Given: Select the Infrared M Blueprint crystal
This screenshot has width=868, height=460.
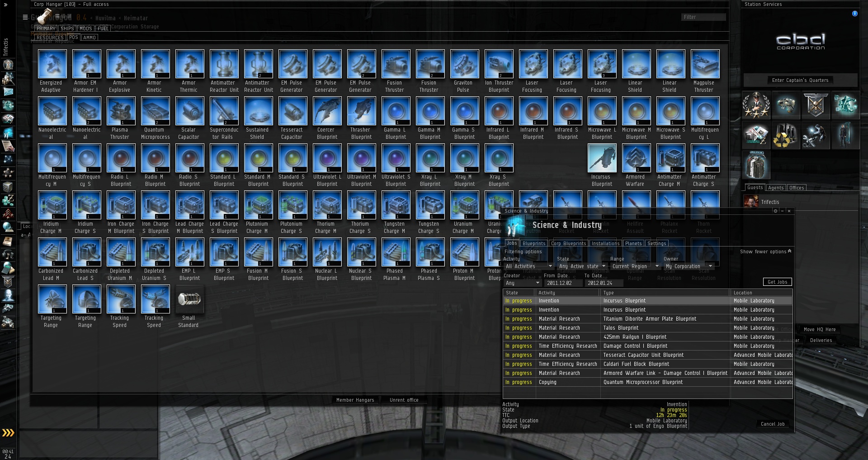Looking at the screenshot, I should tap(533, 111).
